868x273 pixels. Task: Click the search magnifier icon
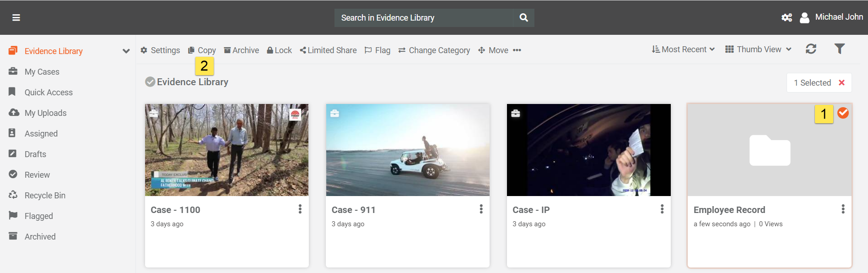[524, 18]
